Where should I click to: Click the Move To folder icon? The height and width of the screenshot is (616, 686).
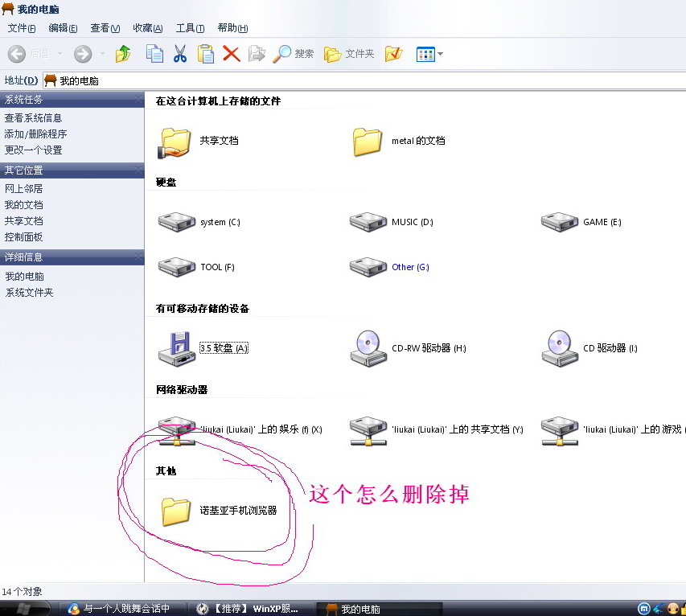coord(257,54)
